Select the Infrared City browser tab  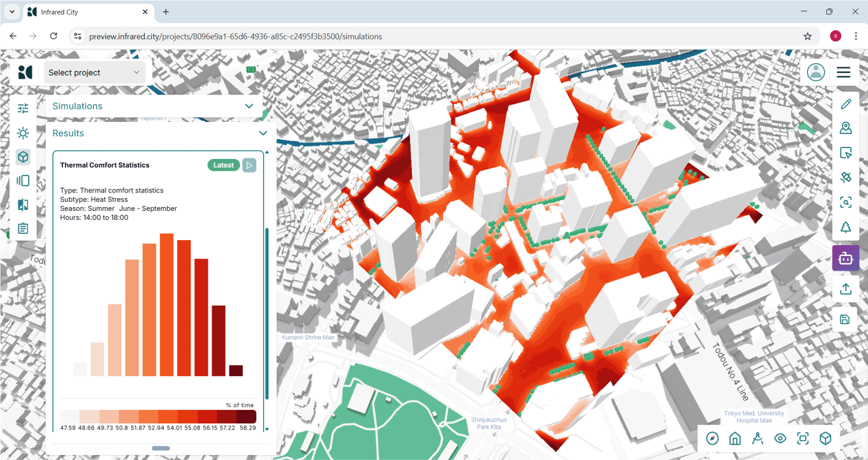(88, 12)
